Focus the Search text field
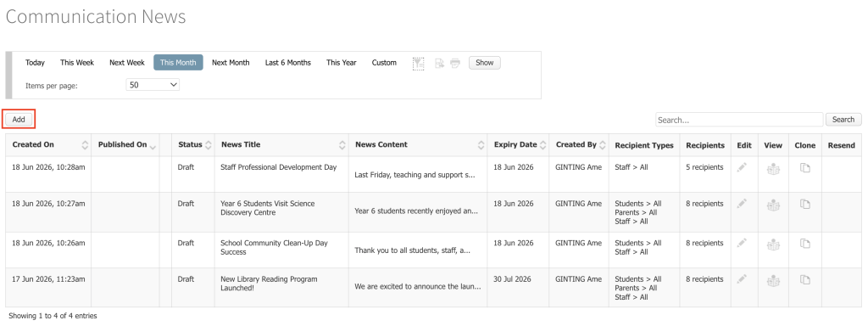 tap(739, 120)
